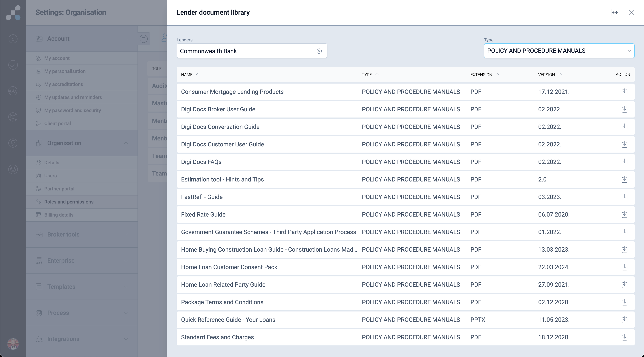Download Estimation tool Hints and Tips
Image resolution: width=644 pixels, height=357 pixels.
click(624, 179)
